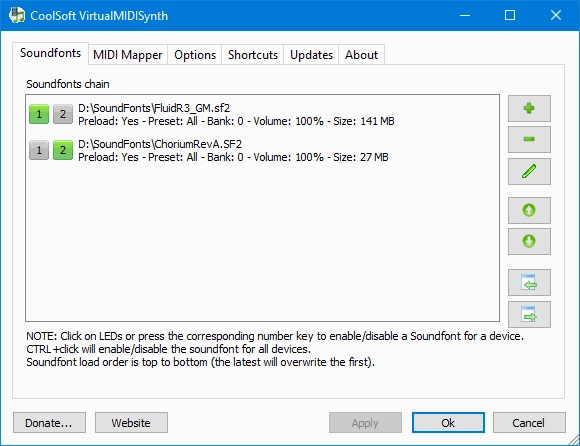Image resolution: width=580 pixels, height=446 pixels.
Task: Dismiss the dialog with Cancel
Action: tap(529, 423)
